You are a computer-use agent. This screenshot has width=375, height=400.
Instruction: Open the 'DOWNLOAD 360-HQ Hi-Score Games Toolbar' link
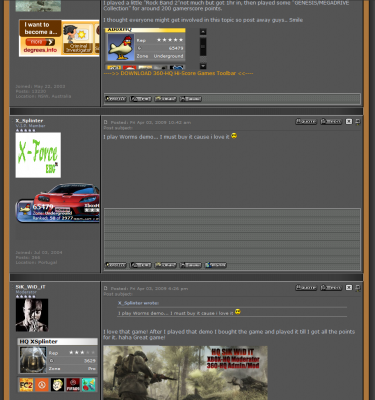coord(178,73)
